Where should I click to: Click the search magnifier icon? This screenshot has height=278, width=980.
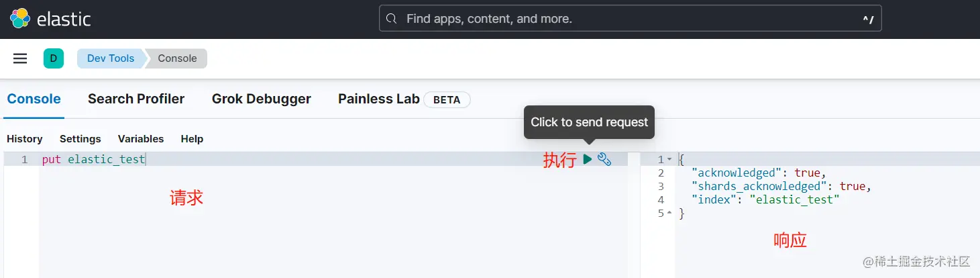392,19
